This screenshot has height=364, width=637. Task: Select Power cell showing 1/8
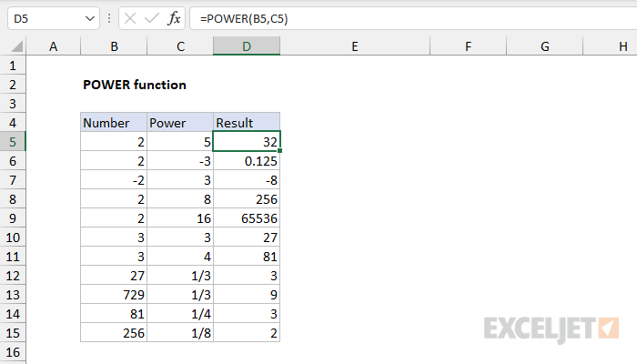(180, 333)
